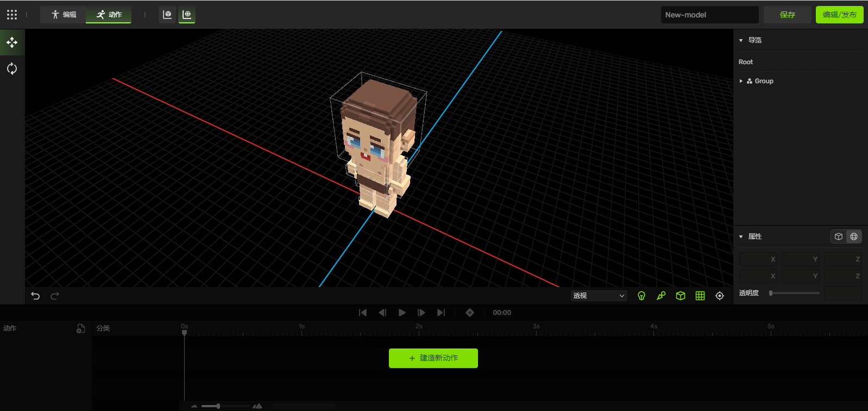Click the 00:00 timecode display
The height and width of the screenshot is (411, 868).
(x=502, y=313)
